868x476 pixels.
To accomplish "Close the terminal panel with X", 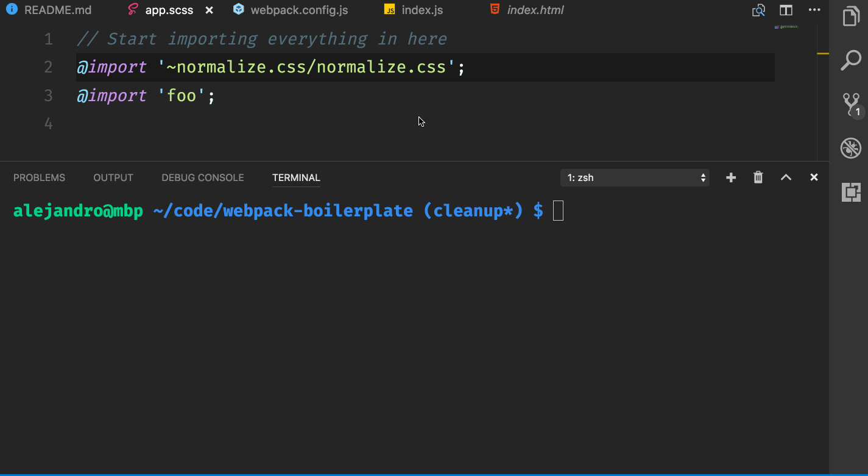I will tap(814, 177).
